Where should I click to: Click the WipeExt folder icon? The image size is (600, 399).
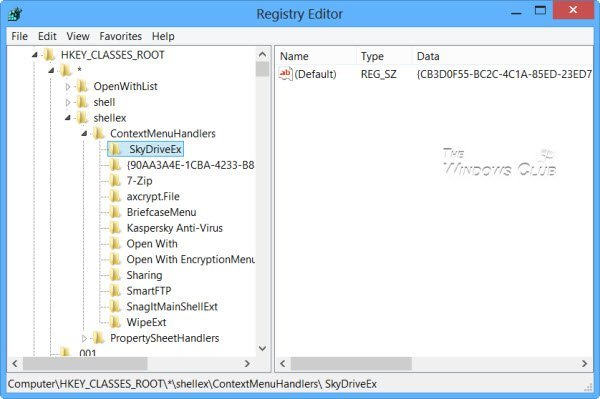click(115, 322)
